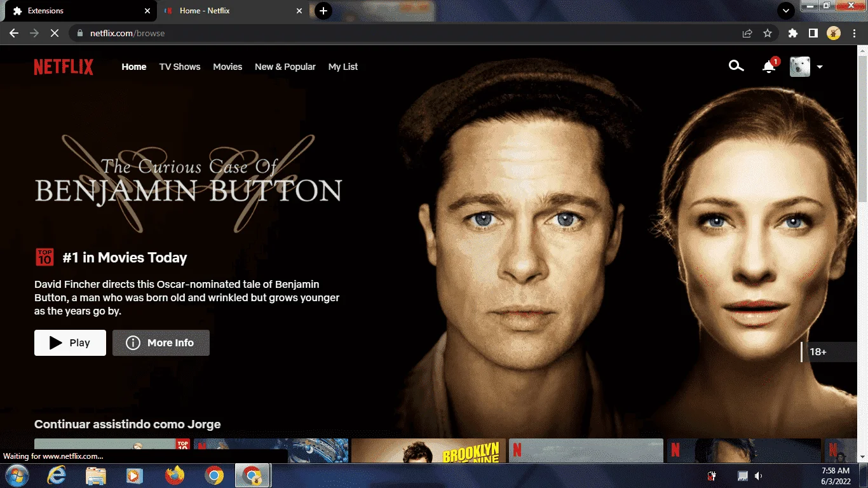Open Chrome three-dot menu
Image resolution: width=868 pixels, height=488 pixels.
(x=854, y=33)
